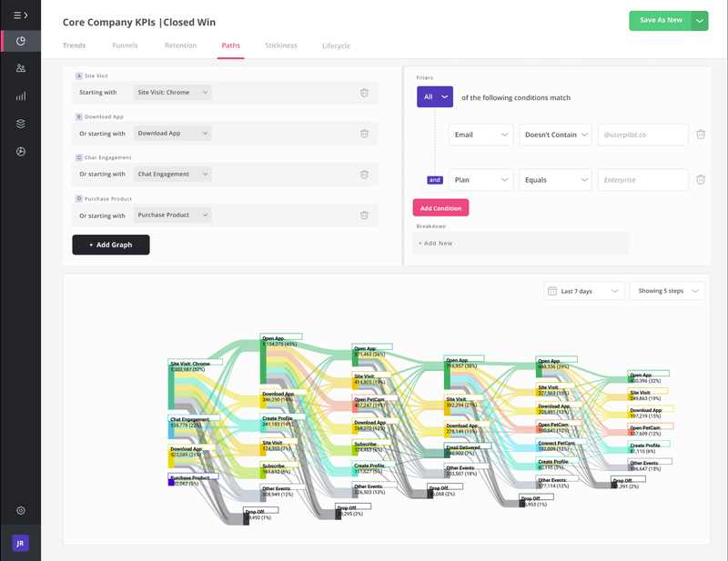Click the '+ Add Graph' button
Image resolution: width=728 pixels, height=561 pixels.
point(110,245)
